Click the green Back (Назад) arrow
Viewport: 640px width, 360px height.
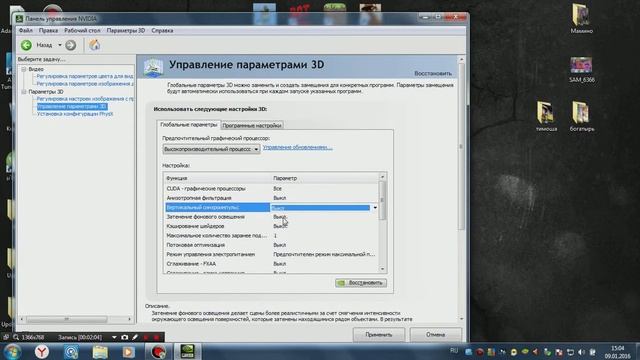[26, 45]
